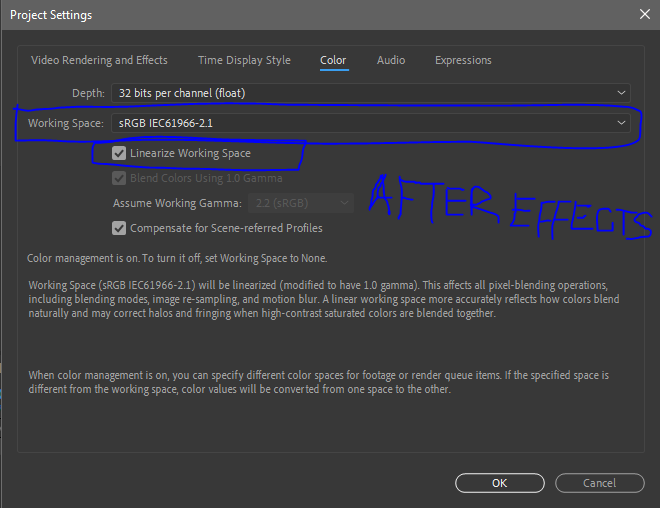Open the Time Display Style tab
Viewport: 660px width, 508px height.
coord(244,60)
